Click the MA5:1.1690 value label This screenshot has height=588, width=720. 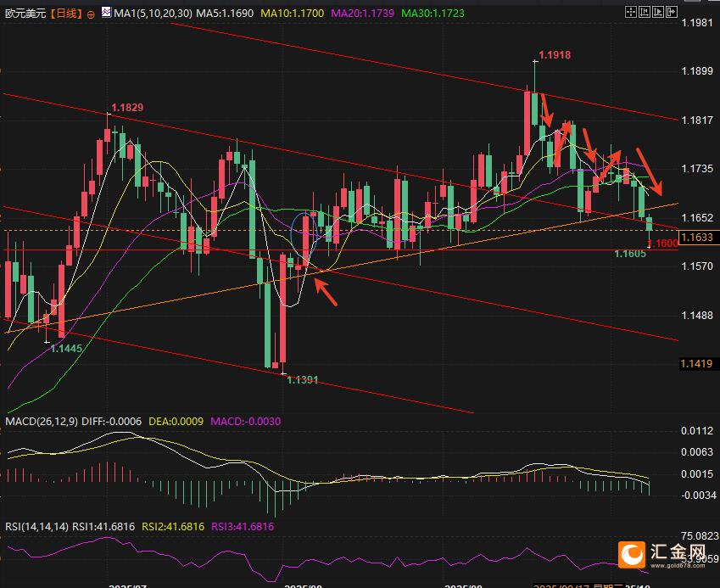point(225,14)
